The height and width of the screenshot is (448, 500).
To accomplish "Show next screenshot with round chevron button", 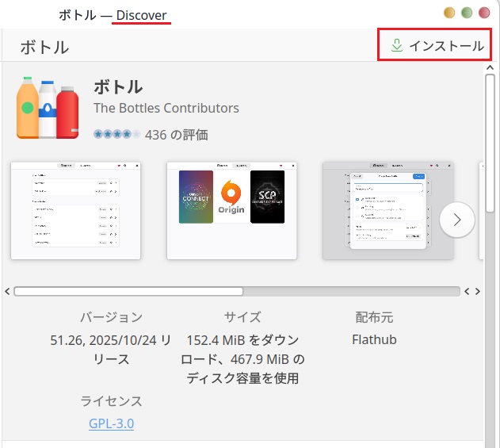I will click(x=457, y=220).
